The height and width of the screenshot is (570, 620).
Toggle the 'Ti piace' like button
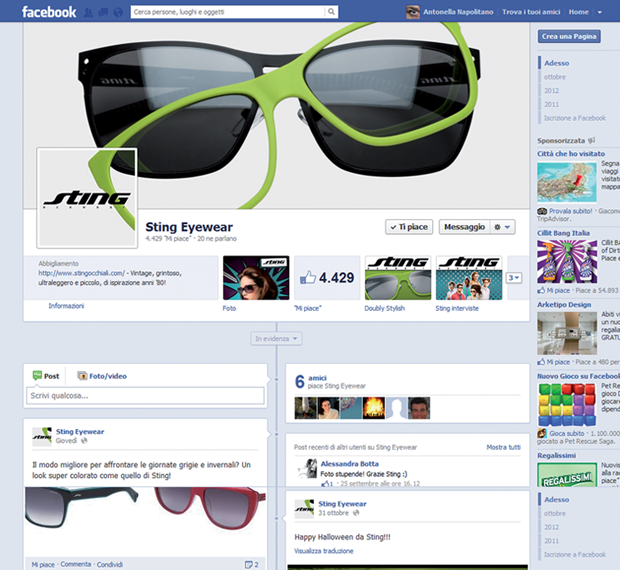point(408,227)
